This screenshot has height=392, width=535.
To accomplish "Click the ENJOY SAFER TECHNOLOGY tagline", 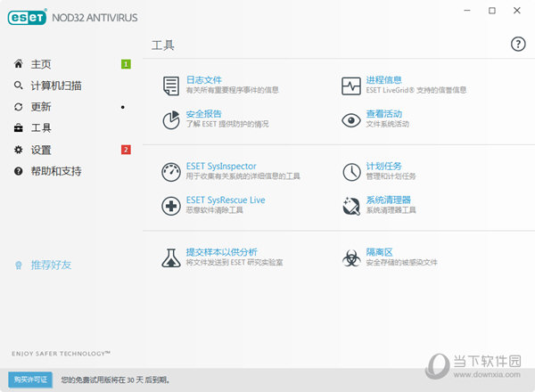I will [x=61, y=354].
